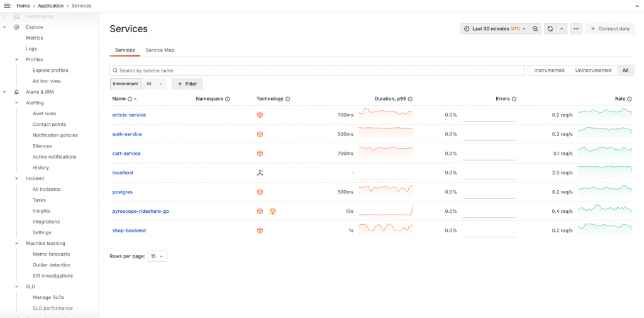The width and height of the screenshot is (644, 318).
Task: Select the Uninstrumented filter option
Action: (x=593, y=71)
